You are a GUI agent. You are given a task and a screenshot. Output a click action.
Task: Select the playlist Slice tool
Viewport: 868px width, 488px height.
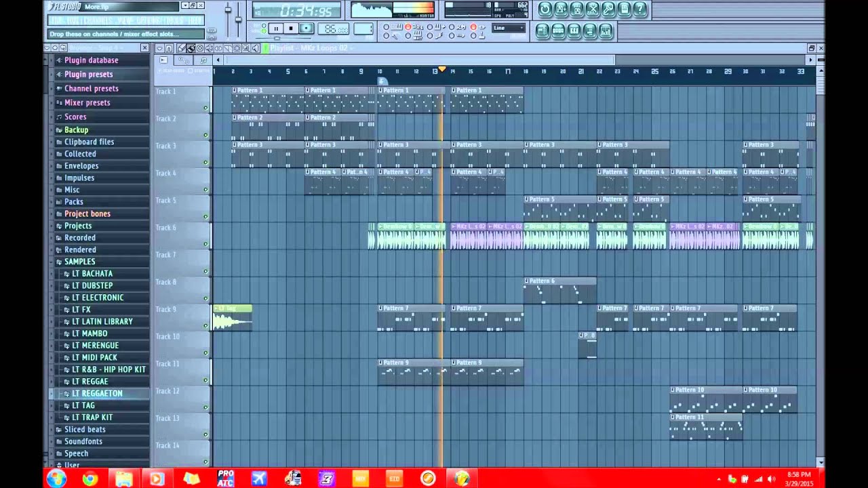point(227,48)
